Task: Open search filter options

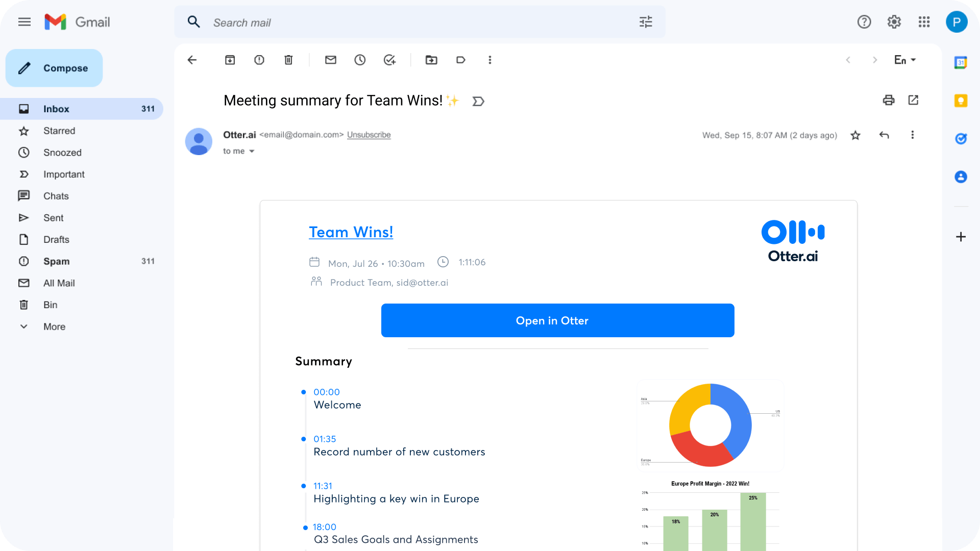Action: point(645,22)
